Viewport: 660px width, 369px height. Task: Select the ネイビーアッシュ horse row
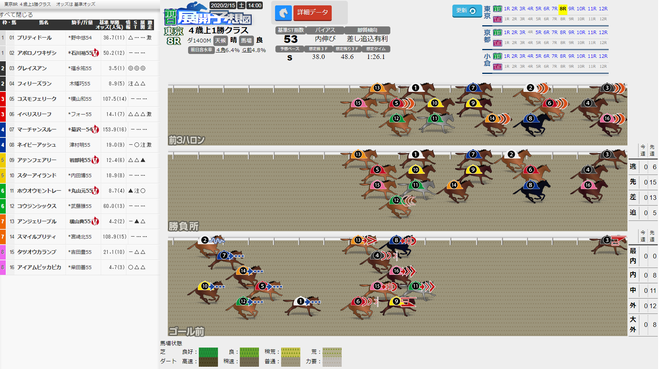pos(79,145)
